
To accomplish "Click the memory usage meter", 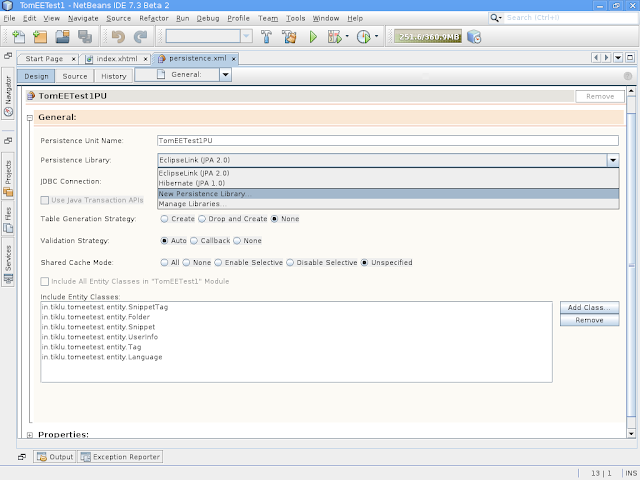I will [x=428, y=37].
